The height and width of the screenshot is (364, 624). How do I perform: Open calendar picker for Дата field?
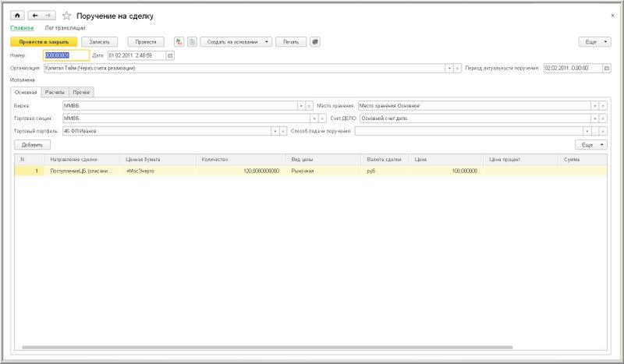point(170,55)
